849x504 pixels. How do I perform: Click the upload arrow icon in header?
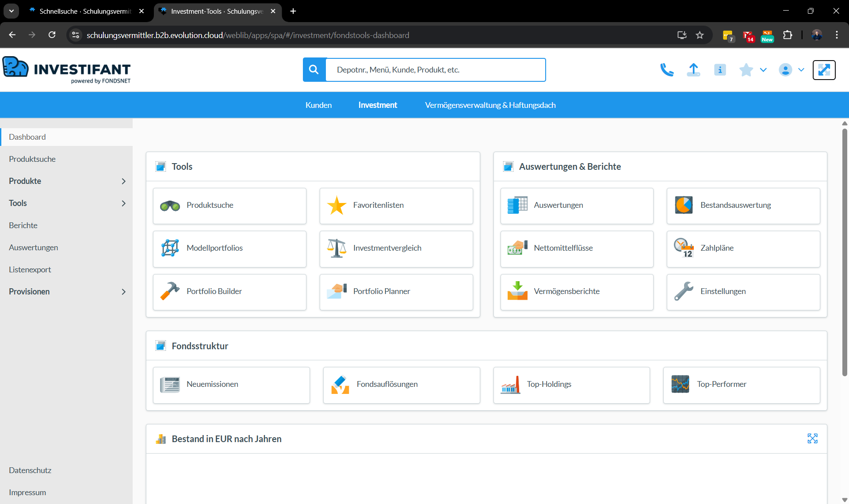click(x=693, y=70)
